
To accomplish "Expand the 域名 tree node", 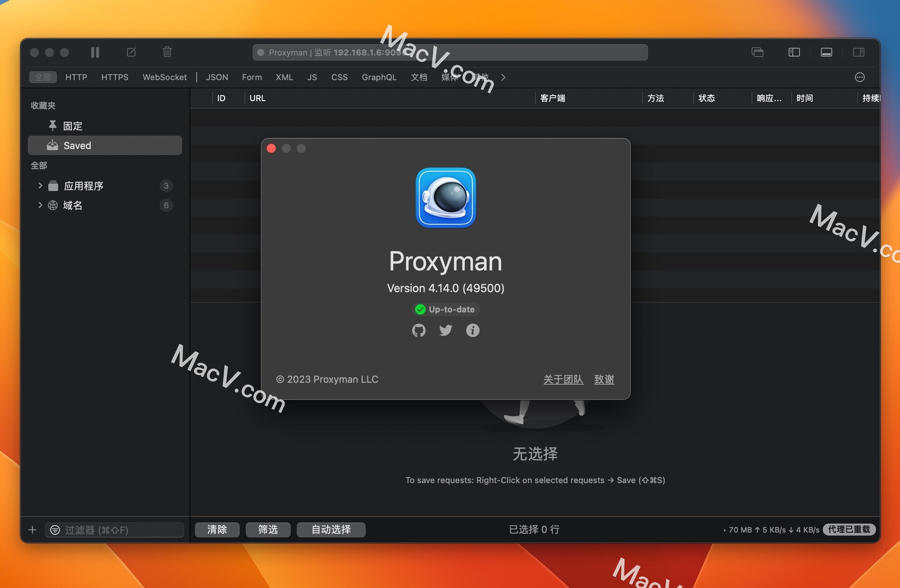I will tap(40, 205).
